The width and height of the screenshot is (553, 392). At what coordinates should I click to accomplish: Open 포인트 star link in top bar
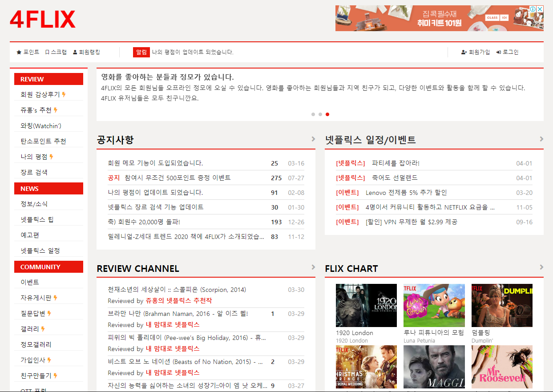point(28,52)
